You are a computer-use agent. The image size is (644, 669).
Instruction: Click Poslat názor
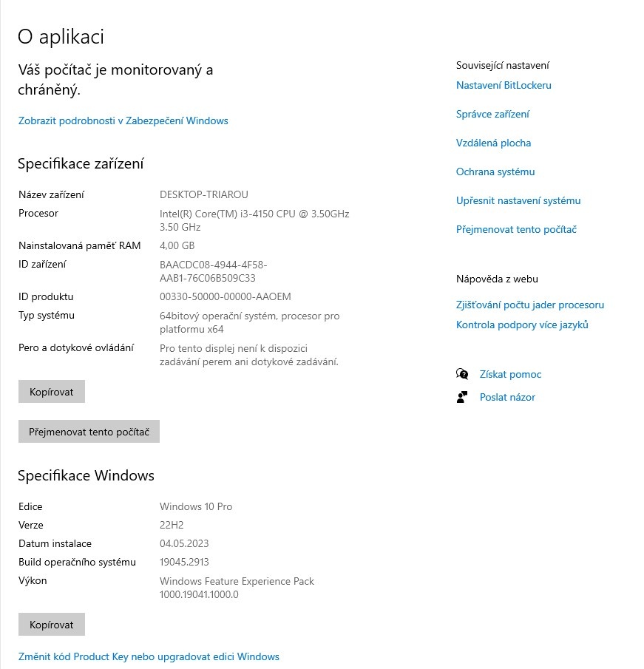506,397
